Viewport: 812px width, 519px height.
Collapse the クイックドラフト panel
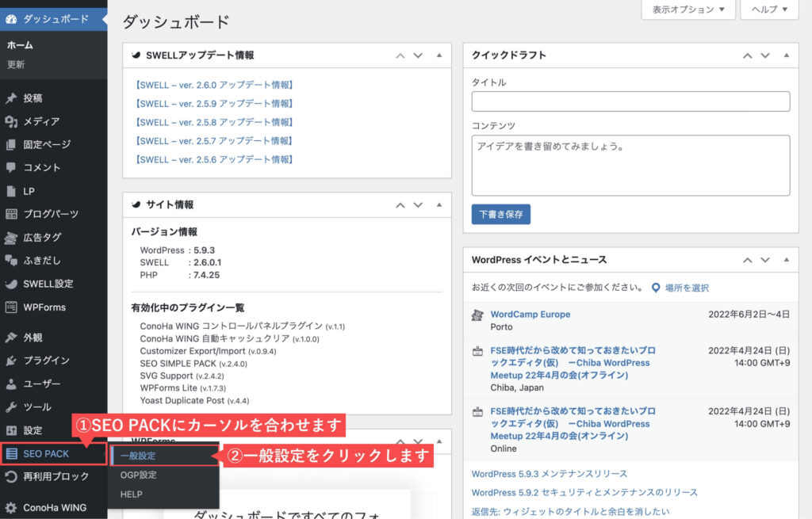[x=786, y=55]
